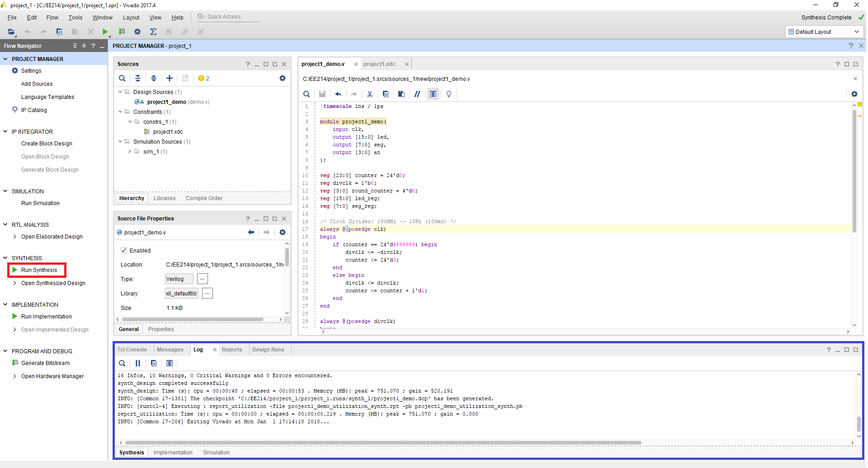The image size is (868, 468).
Task: Toggle comment lines icon in editor toolbar
Action: click(417, 94)
